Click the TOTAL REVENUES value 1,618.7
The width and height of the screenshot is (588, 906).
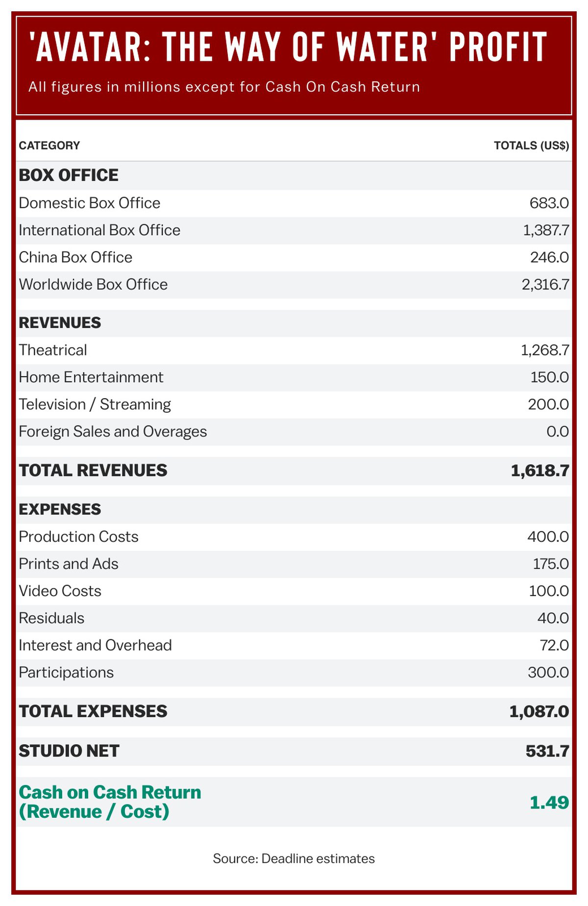coord(539,471)
